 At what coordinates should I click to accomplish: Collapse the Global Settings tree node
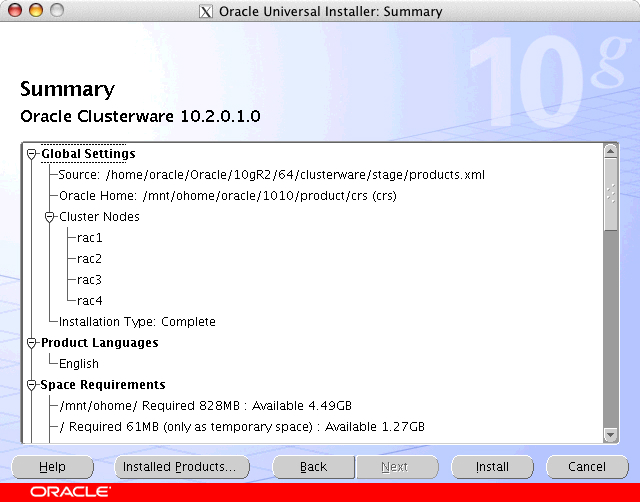click(x=32, y=154)
